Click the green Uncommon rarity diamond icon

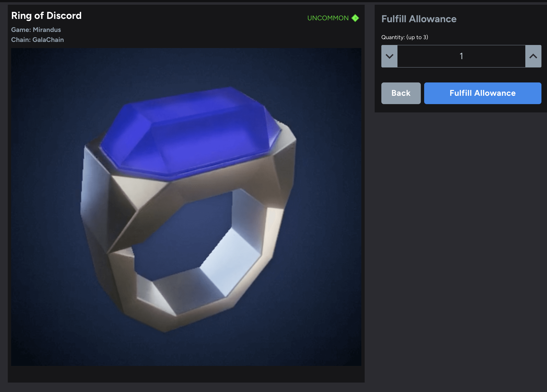[355, 18]
